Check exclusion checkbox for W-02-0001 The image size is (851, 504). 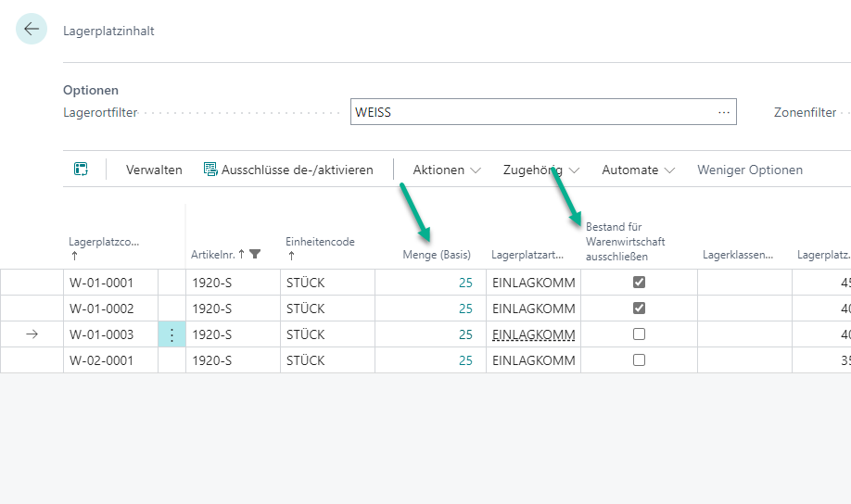point(639,360)
